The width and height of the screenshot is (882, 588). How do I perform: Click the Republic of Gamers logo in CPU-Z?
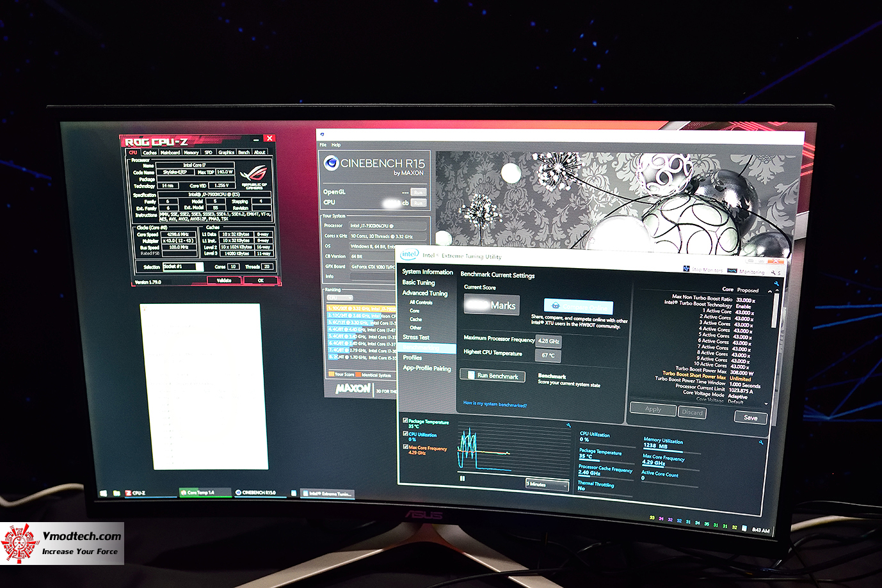click(253, 177)
